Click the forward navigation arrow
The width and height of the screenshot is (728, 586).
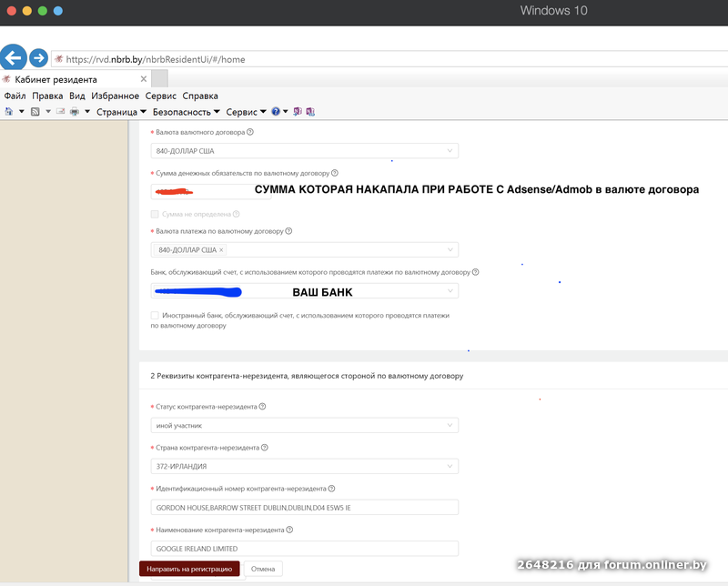pyautogui.click(x=38, y=57)
